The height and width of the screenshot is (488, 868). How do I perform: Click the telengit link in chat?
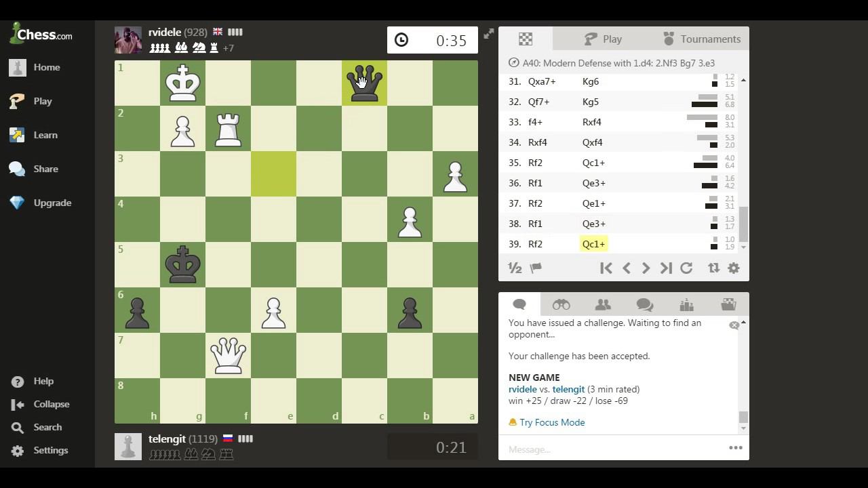[x=568, y=389]
